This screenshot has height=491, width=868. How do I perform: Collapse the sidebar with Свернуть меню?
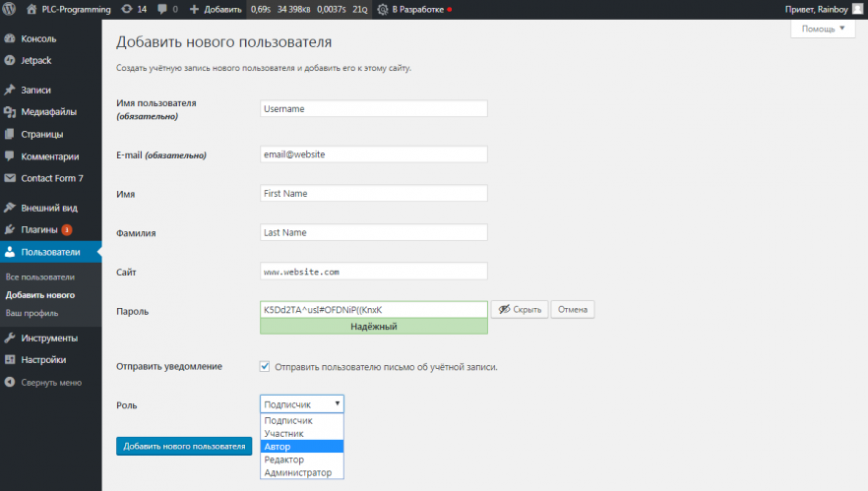50,382
